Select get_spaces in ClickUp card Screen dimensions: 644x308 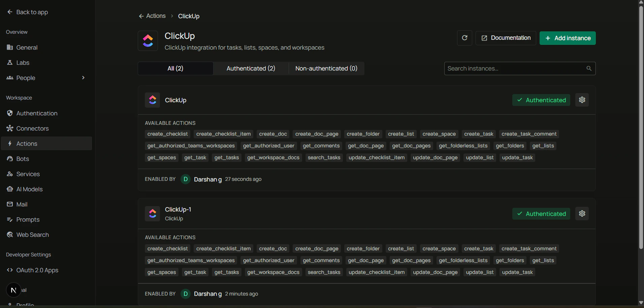point(162,158)
